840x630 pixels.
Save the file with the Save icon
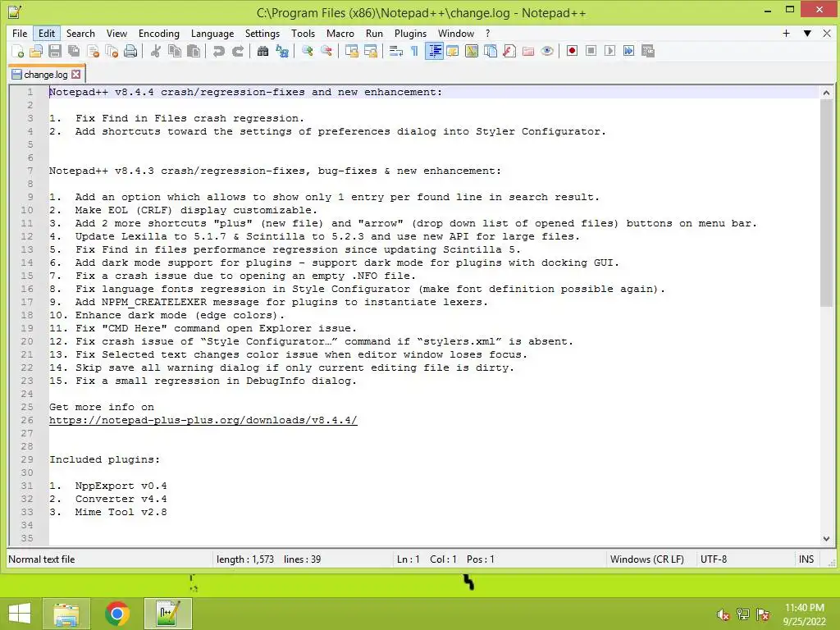click(55, 51)
